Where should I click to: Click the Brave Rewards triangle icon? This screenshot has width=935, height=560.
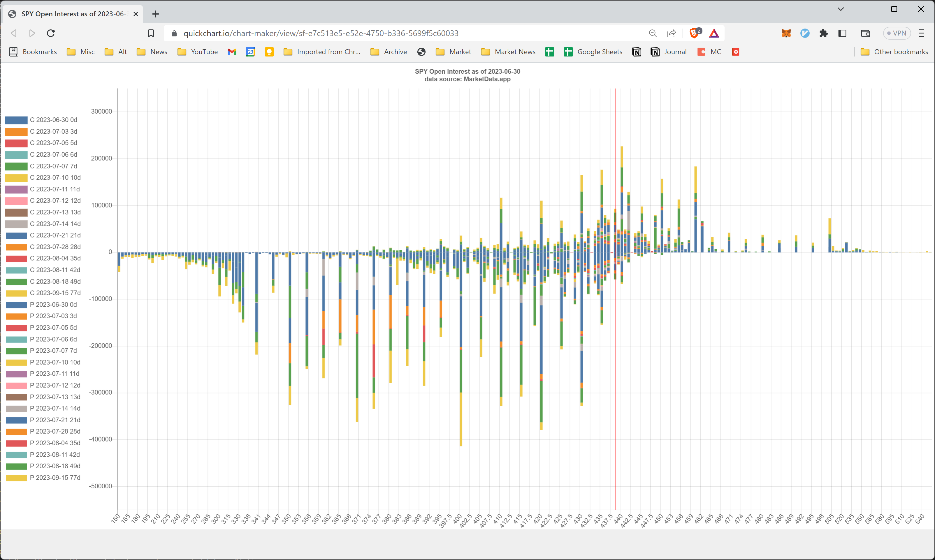714,33
